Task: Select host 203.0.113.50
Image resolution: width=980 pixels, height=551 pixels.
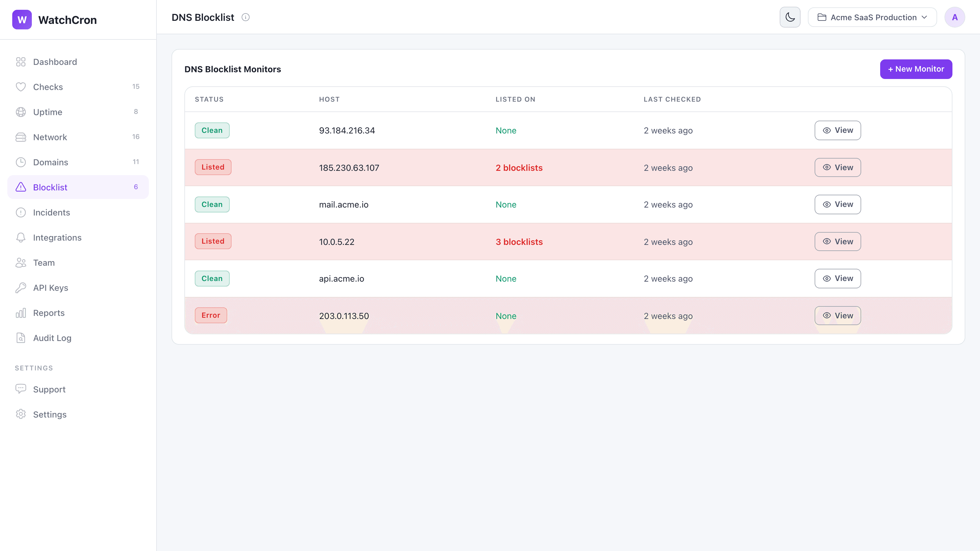Action: [344, 316]
